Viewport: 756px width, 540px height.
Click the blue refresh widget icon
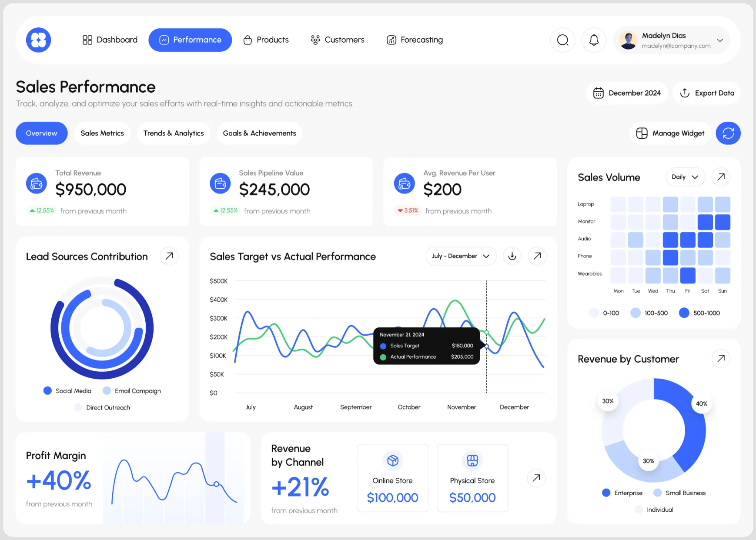pyautogui.click(x=728, y=133)
